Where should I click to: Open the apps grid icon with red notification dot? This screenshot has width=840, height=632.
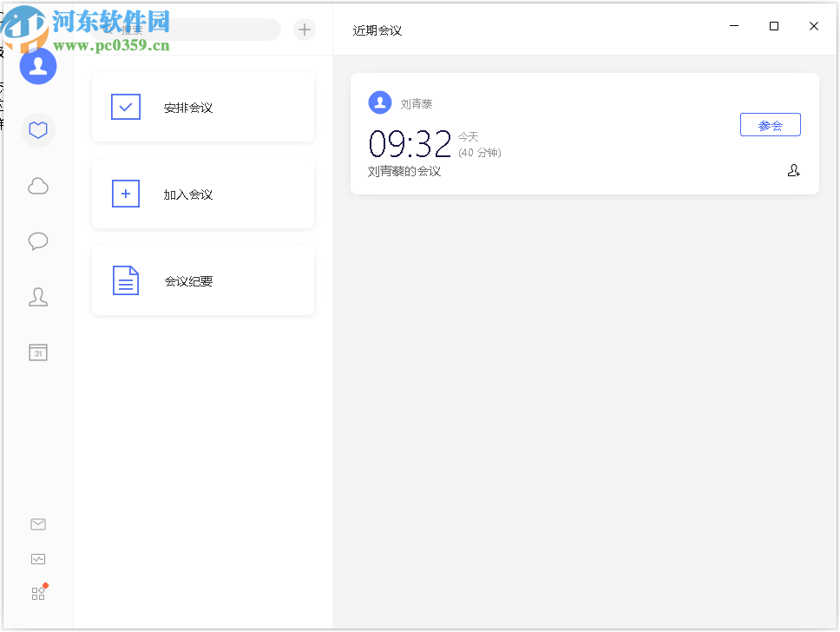pos(38,592)
